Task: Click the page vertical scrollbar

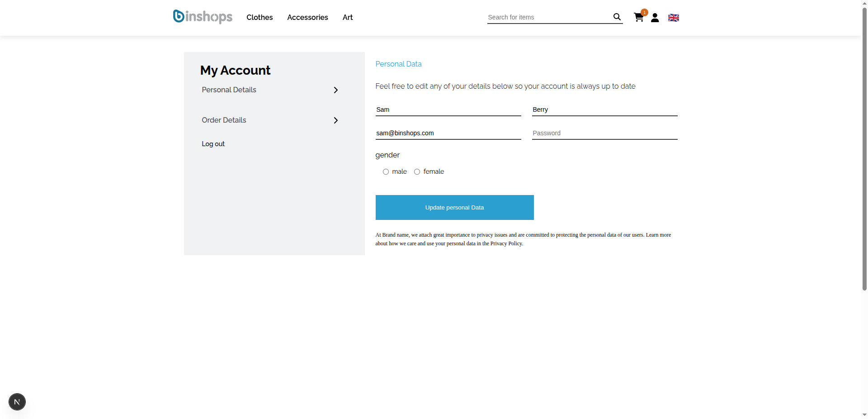Action: (x=864, y=149)
